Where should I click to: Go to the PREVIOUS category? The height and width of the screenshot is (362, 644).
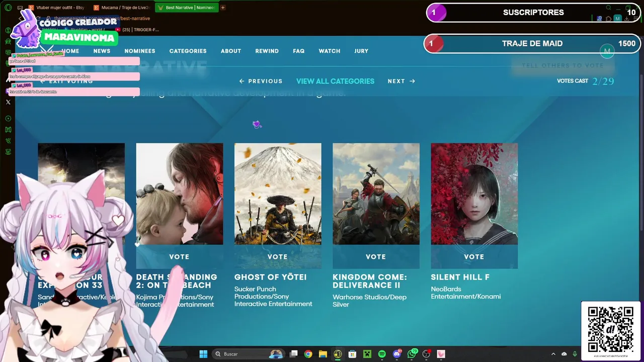tap(261, 81)
